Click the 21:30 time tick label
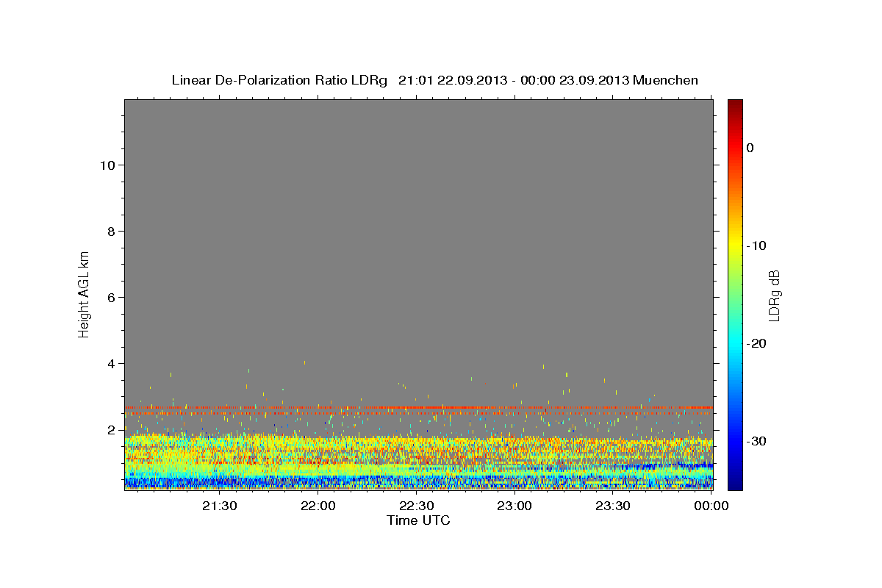882x588 pixels. pyautogui.click(x=220, y=506)
